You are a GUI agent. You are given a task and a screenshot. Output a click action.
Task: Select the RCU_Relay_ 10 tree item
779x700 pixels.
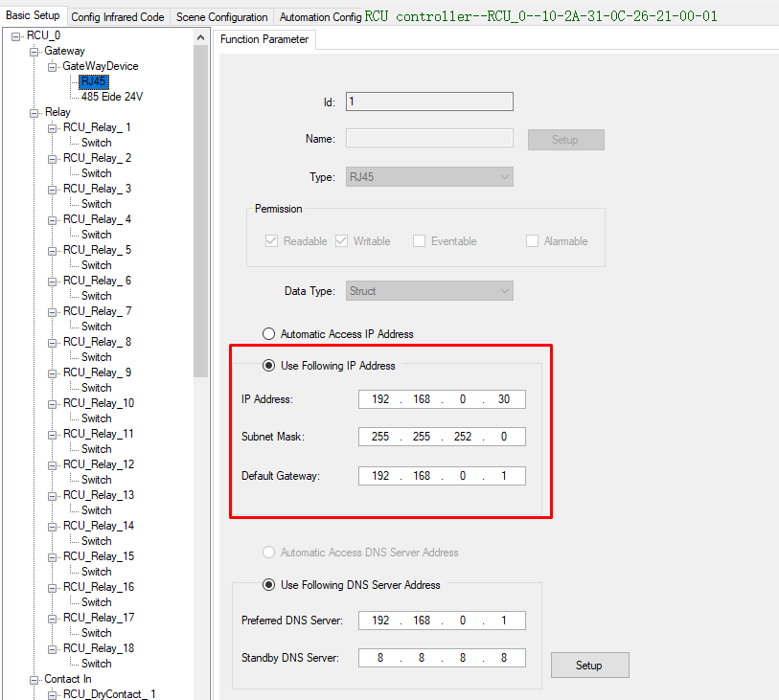point(98,403)
